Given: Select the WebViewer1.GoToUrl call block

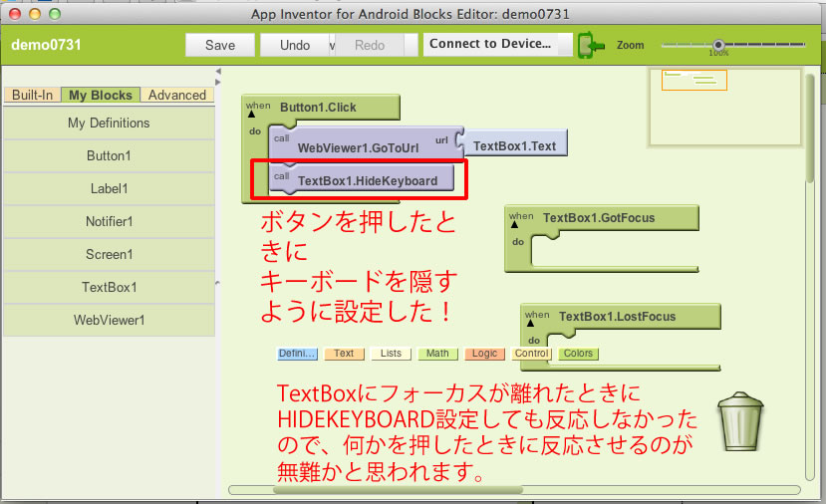Looking at the screenshot, I should [364, 143].
